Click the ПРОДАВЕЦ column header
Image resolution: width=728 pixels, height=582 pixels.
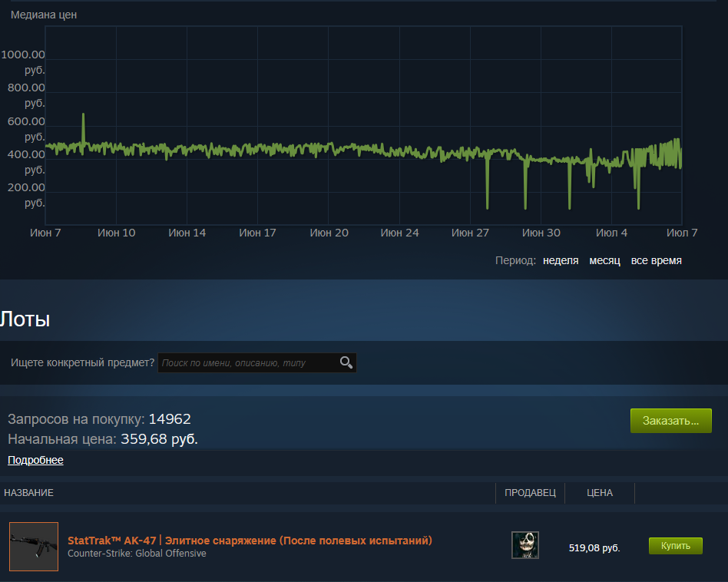tap(530, 492)
